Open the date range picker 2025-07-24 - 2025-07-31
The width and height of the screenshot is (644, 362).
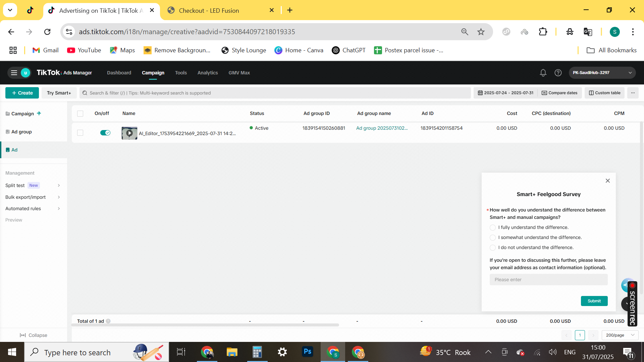coord(505,93)
